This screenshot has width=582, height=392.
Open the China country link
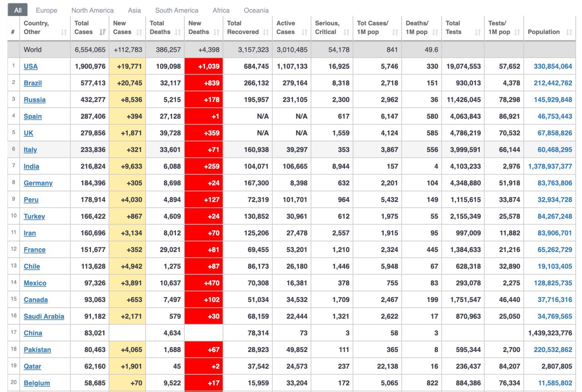[x=33, y=333]
